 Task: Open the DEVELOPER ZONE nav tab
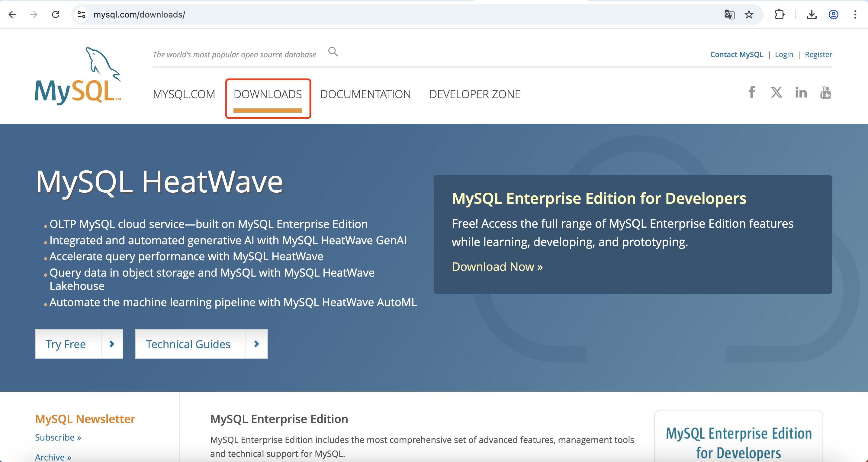(475, 94)
